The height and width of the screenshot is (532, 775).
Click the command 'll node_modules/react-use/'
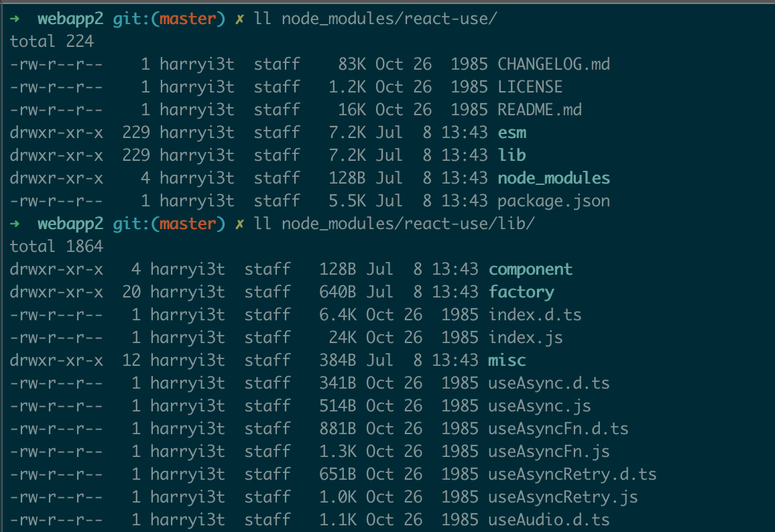375,19
